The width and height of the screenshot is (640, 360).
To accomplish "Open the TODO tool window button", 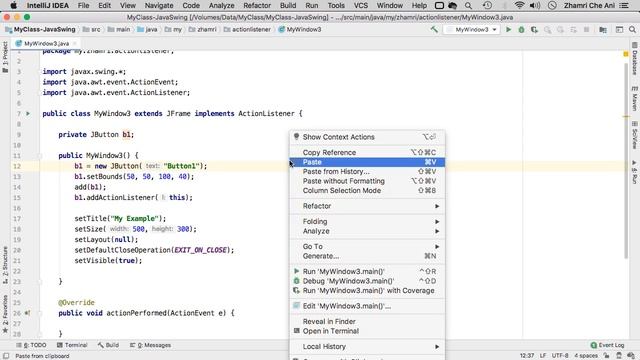I will click(x=31, y=345).
